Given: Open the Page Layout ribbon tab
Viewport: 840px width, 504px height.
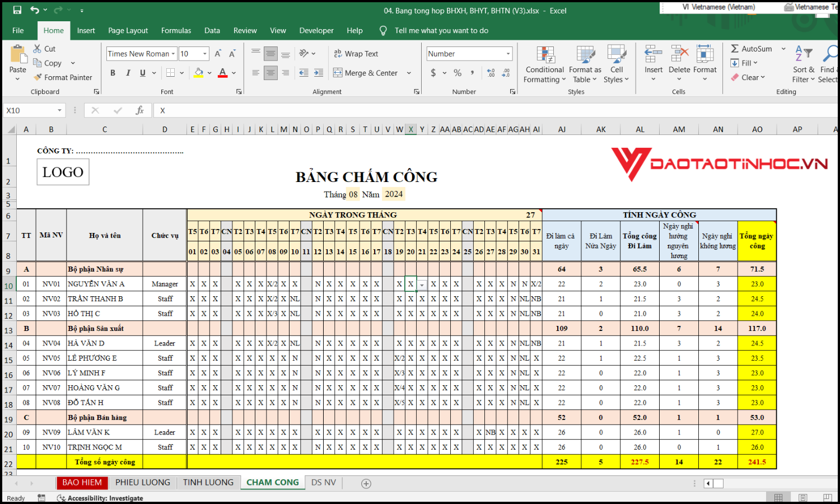Looking at the screenshot, I should [128, 30].
